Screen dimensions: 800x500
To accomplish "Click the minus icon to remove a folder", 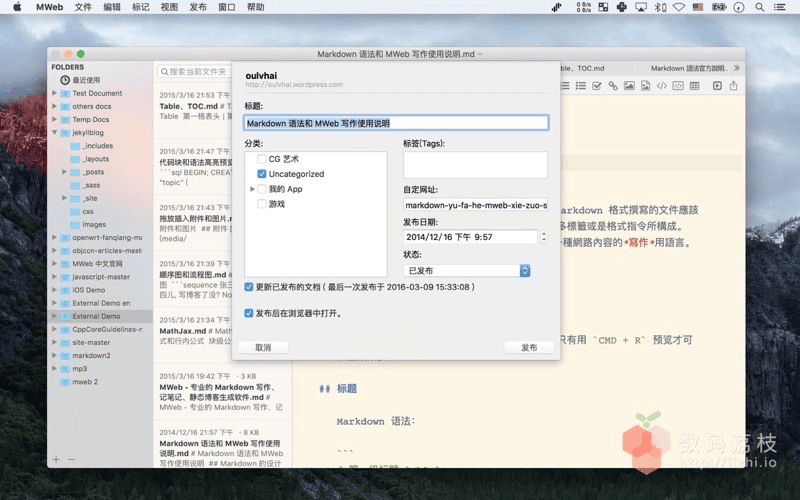I will pos(71,459).
